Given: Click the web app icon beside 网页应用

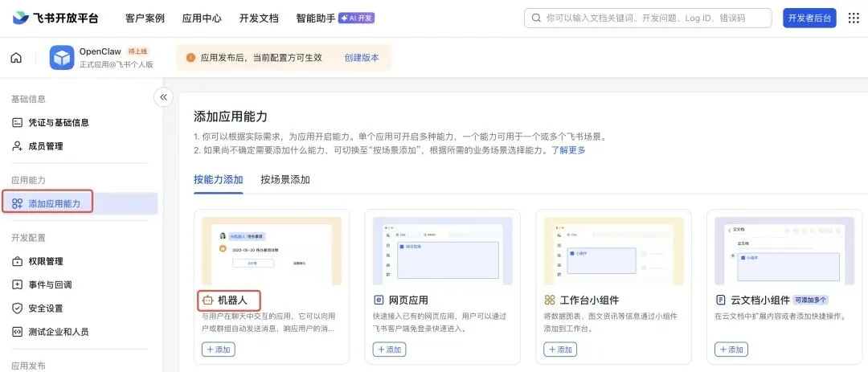Looking at the screenshot, I should (379, 300).
